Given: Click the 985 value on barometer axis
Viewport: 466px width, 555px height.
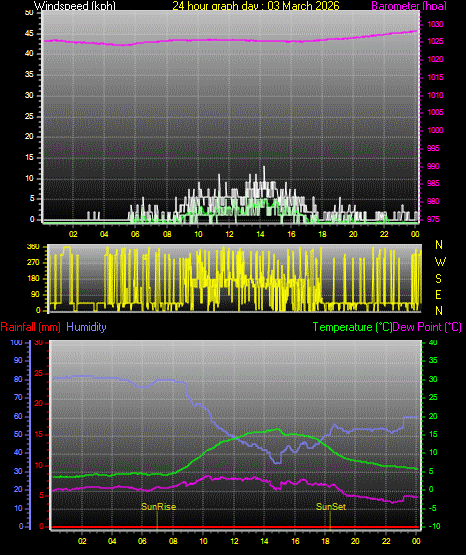Looking at the screenshot, I should point(433,183).
